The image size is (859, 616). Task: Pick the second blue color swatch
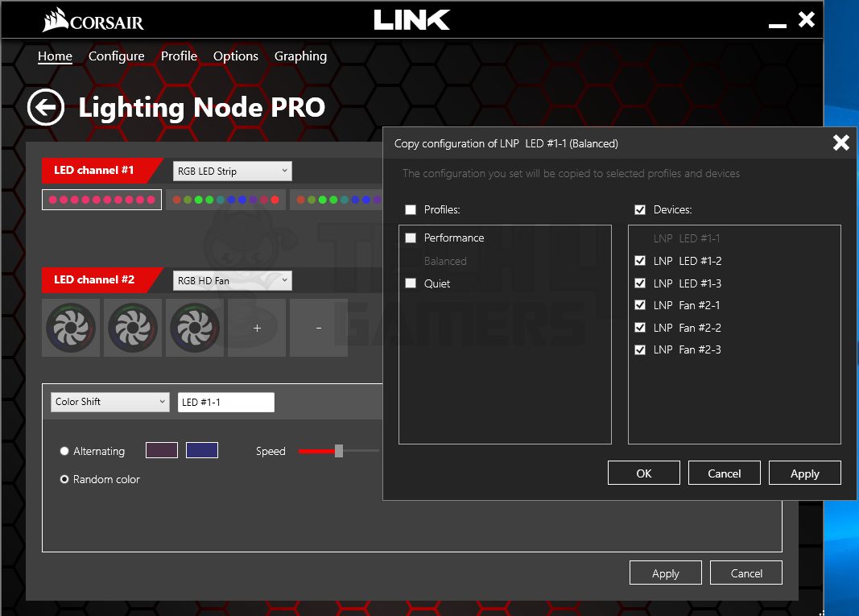tap(202, 450)
